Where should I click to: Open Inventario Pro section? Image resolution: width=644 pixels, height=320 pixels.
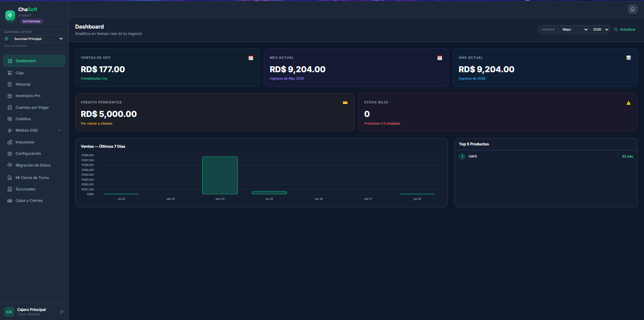34,96
